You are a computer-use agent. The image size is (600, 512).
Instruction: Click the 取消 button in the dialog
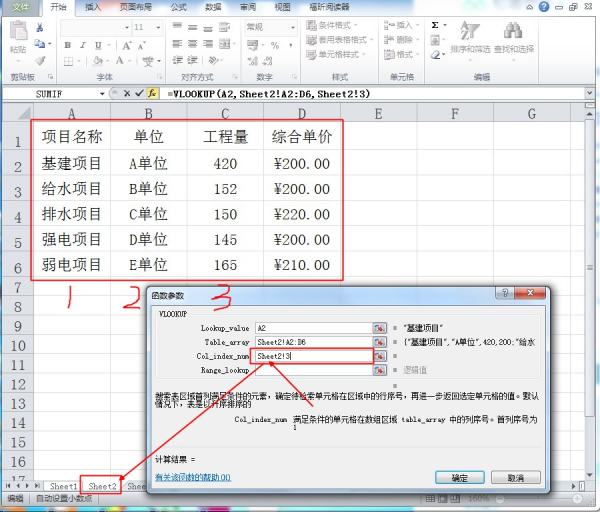[x=516, y=478]
